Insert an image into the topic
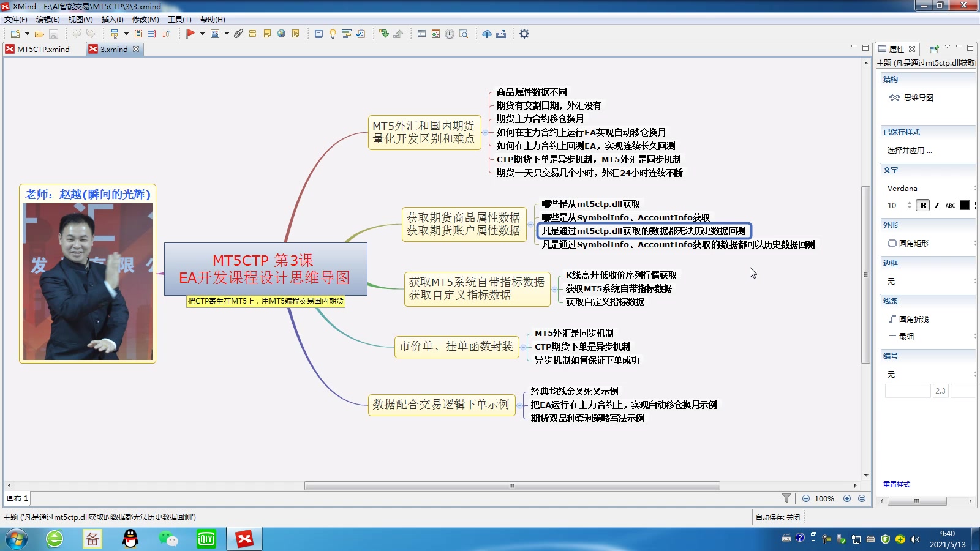This screenshot has height=551, width=980. point(215,34)
